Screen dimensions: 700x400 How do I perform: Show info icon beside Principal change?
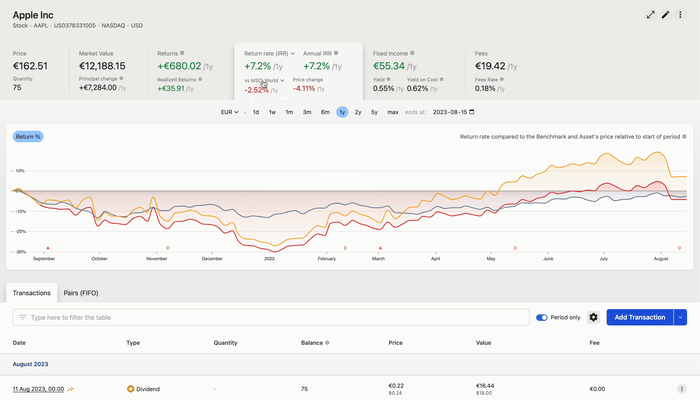[x=121, y=79]
